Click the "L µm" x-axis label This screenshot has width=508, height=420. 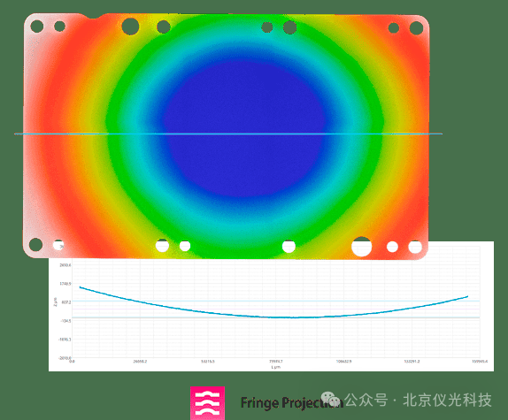[x=276, y=367]
